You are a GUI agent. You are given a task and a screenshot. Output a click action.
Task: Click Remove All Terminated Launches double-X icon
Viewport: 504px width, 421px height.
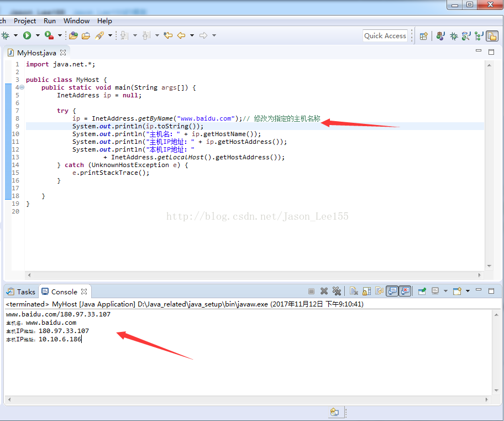click(337, 292)
